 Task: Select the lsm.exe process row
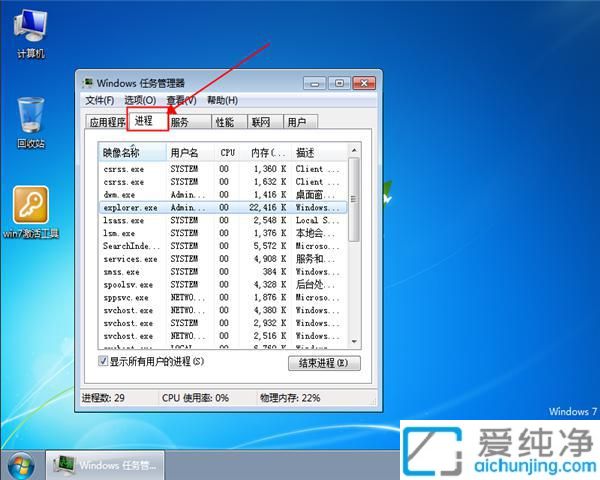tap(223, 233)
